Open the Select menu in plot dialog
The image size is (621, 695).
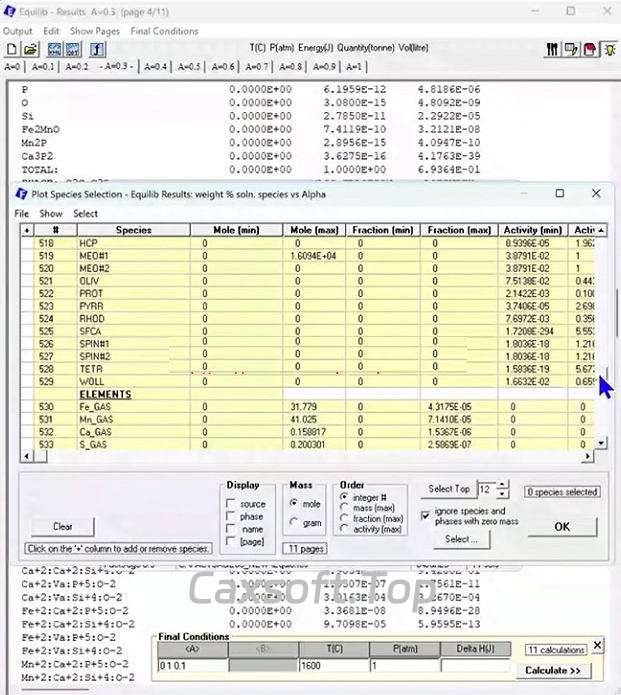click(x=85, y=214)
